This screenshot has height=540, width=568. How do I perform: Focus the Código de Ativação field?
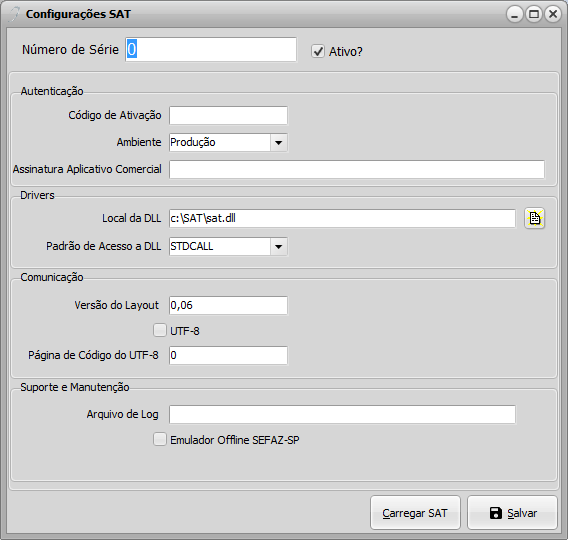[x=228, y=115]
